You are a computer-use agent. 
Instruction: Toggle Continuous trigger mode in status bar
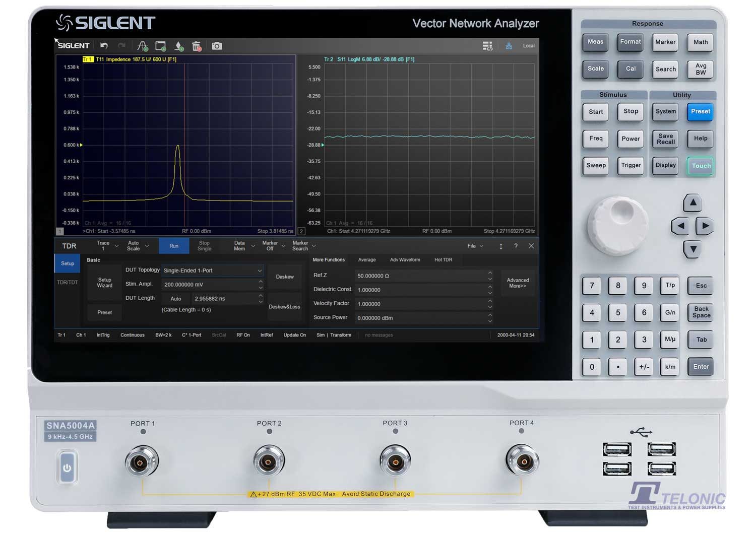click(133, 335)
